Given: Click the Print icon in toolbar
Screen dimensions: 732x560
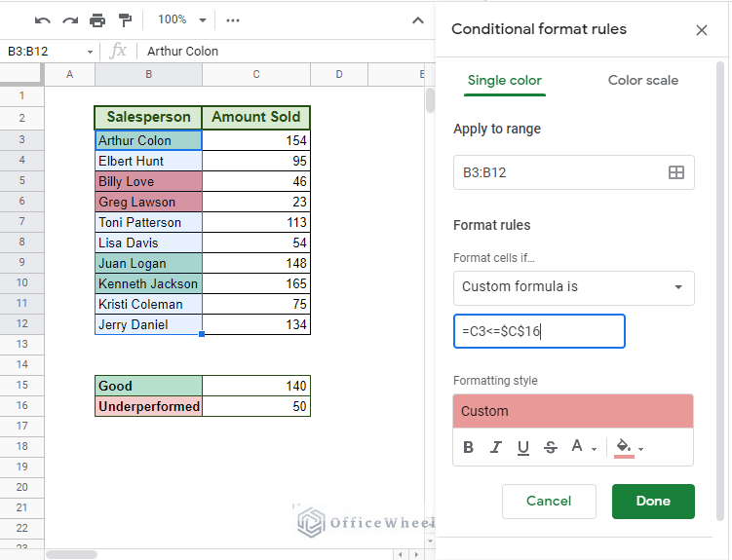Looking at the screenshot, I should [x=97, y=19].
